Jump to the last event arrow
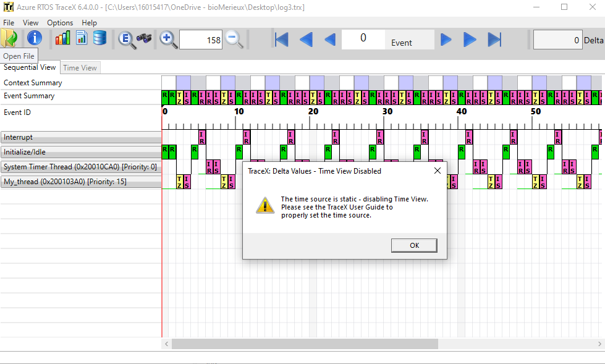Screen dimensions: 605x364 coord(494,40)
